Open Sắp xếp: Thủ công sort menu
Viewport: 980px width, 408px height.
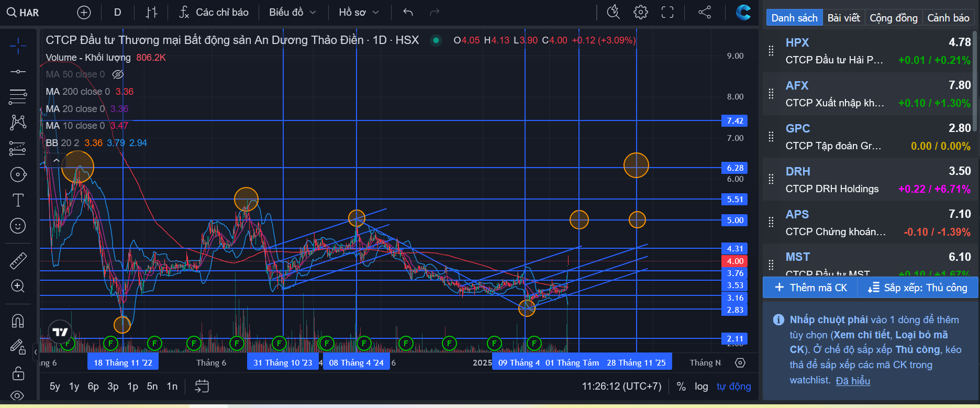coord(918,288)
